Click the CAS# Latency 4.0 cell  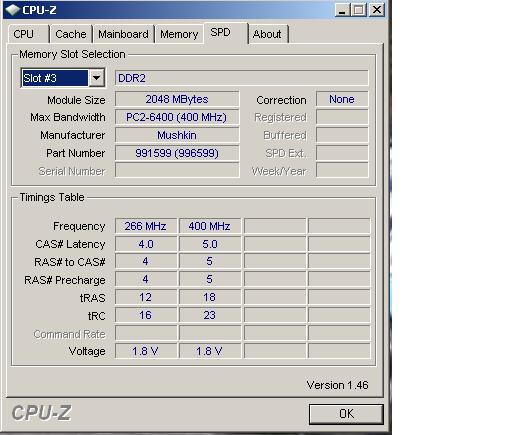pos(146,244)
